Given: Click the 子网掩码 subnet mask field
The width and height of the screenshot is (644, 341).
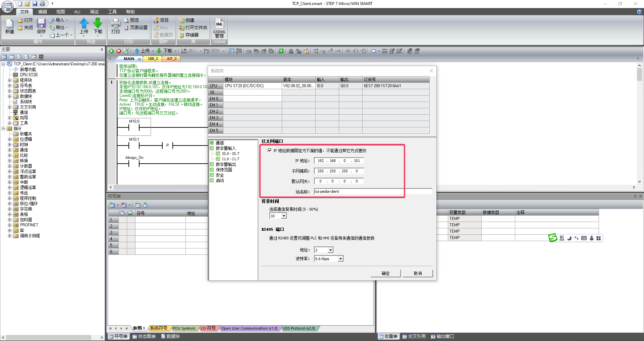Looking at the screenshot, I should pos(339,171).
